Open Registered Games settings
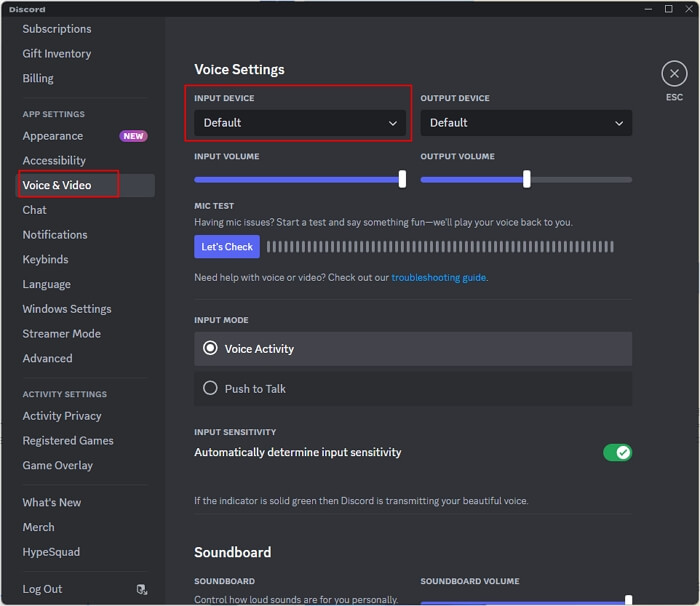This screenshot has width=700, height=606. pyautogui.click(x=68, y=441)
